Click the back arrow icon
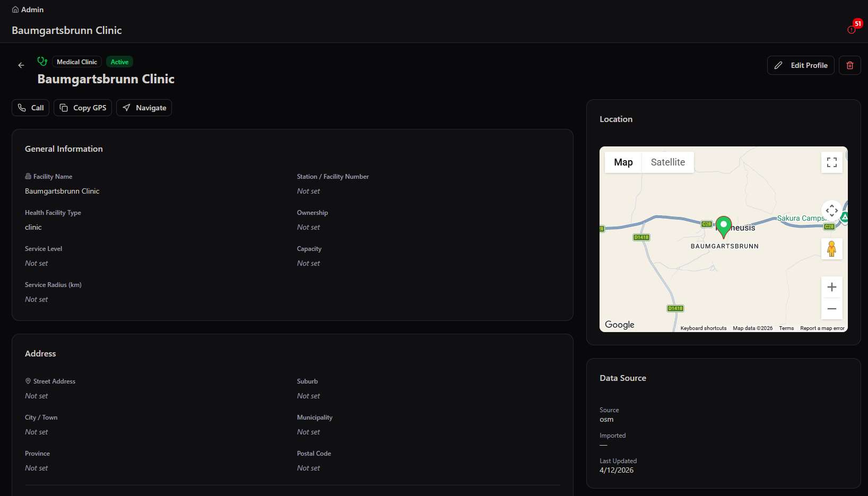Screen dimensions: 868x496 tap(21, 65)
